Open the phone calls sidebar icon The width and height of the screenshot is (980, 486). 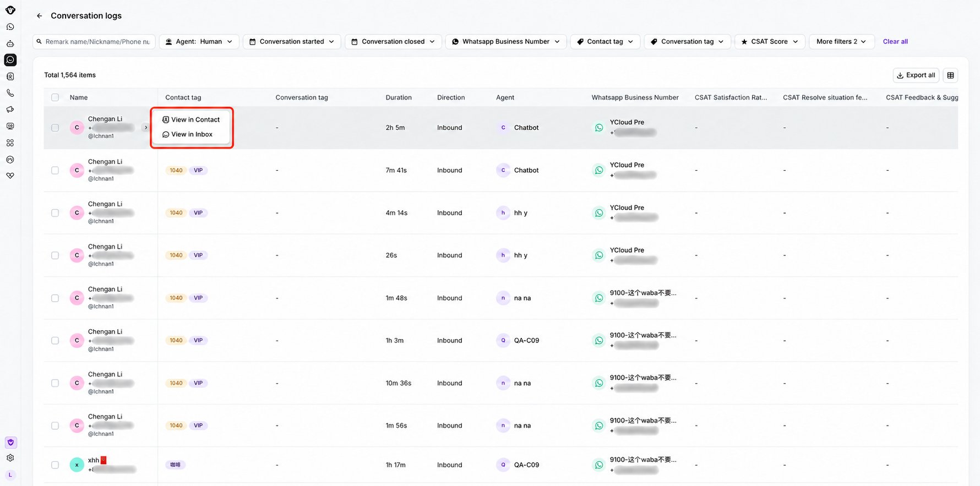click(10, 93)
